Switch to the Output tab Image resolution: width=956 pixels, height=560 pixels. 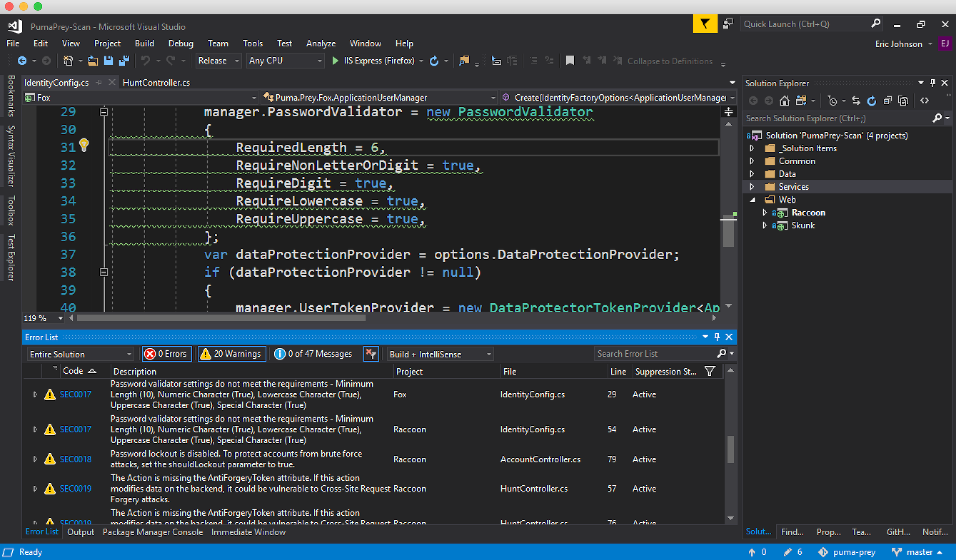coord(80,532)
